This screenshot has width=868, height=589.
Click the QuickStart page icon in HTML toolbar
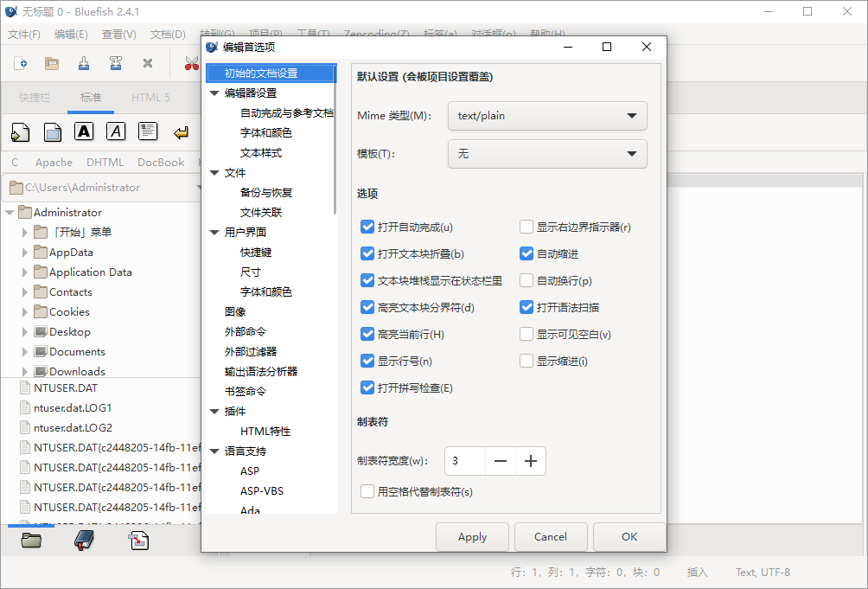point(21,132)
